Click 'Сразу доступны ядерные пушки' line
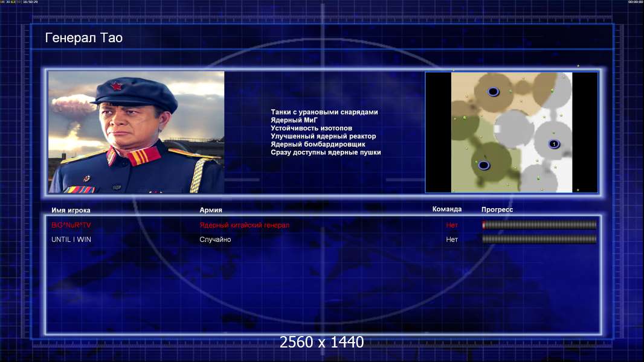 click(326, 152)
